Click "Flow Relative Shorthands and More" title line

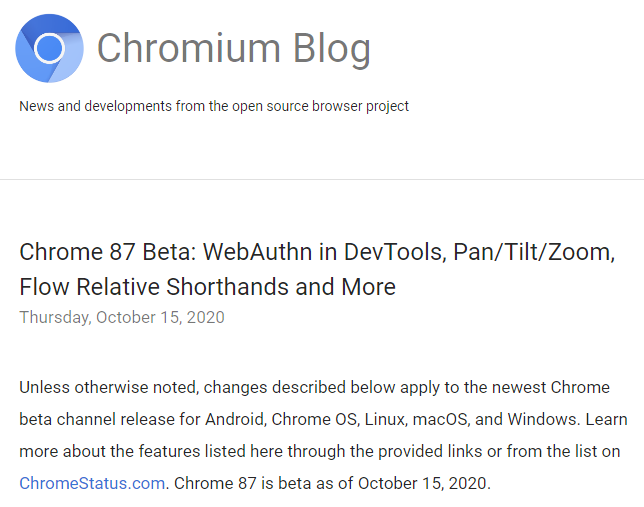(x=207, y=287)
